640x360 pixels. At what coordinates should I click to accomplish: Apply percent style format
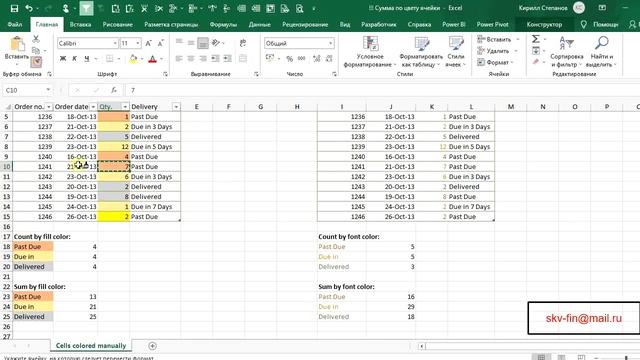tap(289, 59)
